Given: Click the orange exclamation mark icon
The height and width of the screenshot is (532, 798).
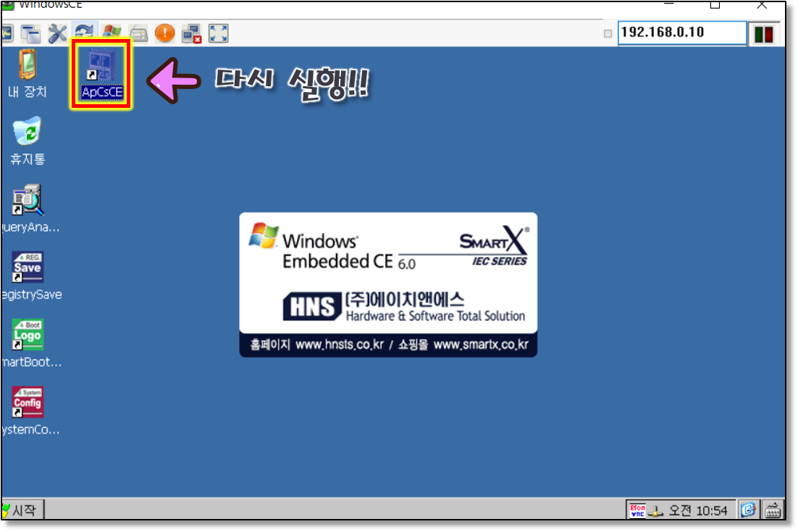Looking at the screenshot, I should (165, 33).
